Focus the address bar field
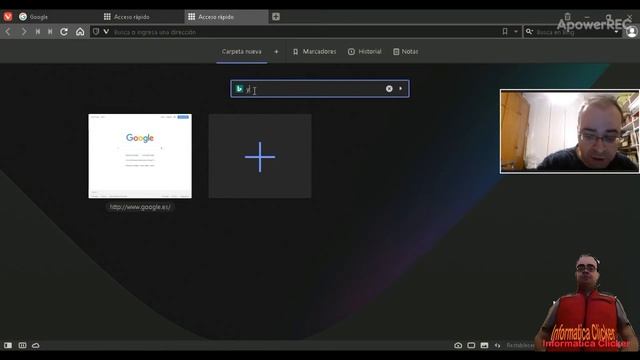 [x=306, y=32]
